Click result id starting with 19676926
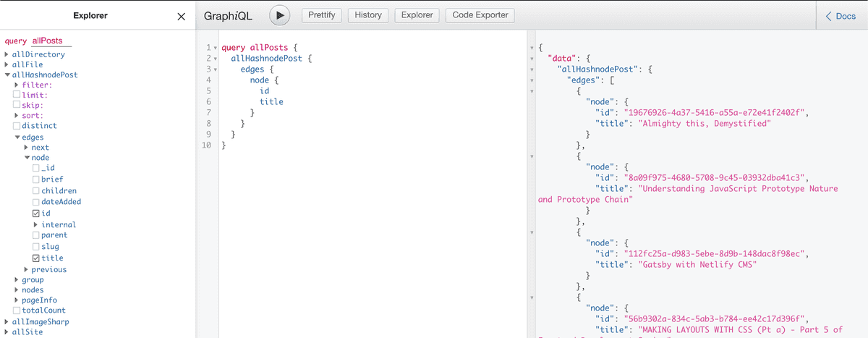 (x=714, y=112)
